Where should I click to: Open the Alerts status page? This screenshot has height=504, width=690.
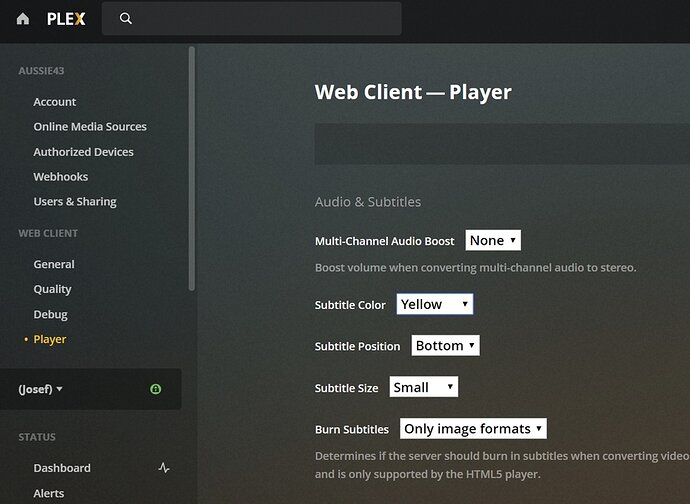(x=49, y=493)
